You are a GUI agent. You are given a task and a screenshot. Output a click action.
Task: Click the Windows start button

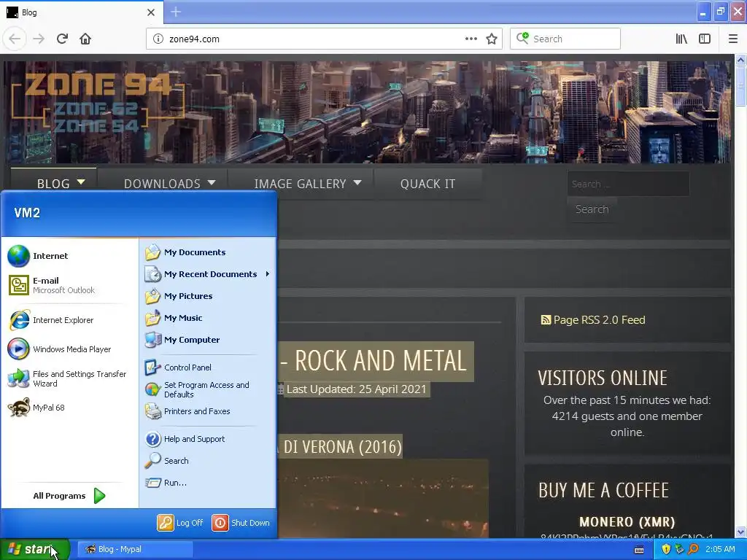(35, 549)
